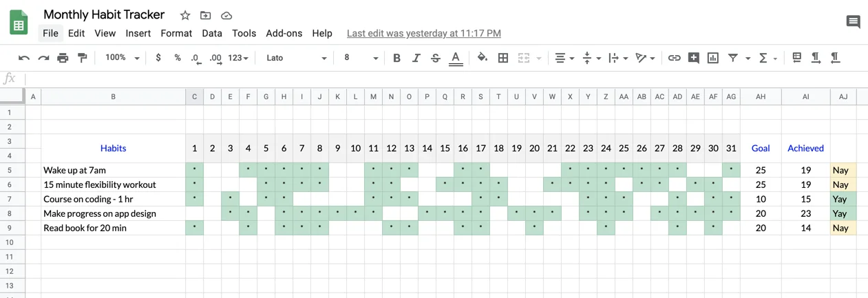Open the fill color bucket
The image size is (868, 298).
483,58
